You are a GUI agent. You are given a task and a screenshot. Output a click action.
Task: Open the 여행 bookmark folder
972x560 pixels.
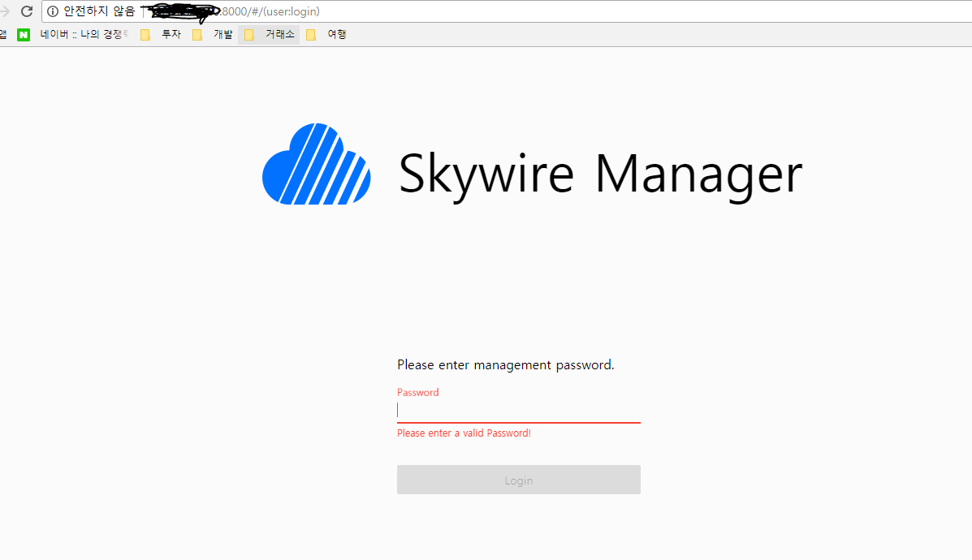[326, 34]
